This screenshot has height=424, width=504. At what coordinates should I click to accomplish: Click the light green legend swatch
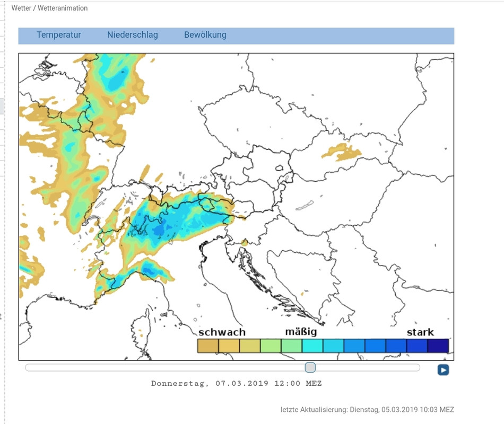pyautogui.click(x=271, y=346)
